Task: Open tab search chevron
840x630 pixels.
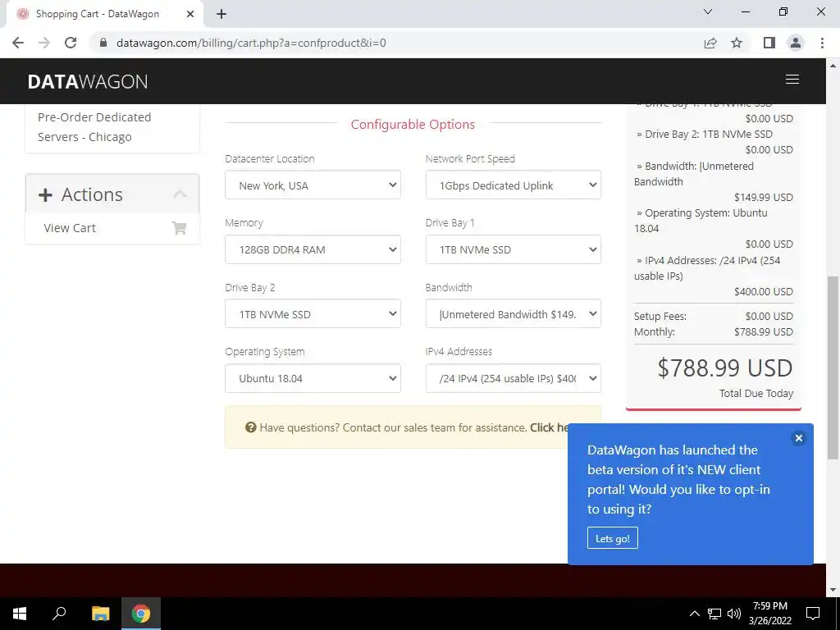Action: pyautogui.click(x=707, y=11)
